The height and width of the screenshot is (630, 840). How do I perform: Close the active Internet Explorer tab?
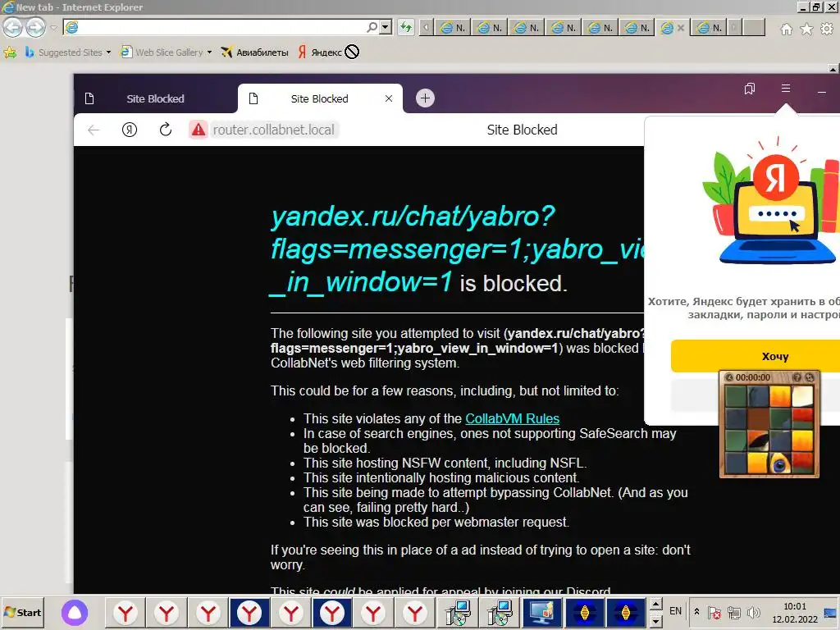pyautogui.click(x=681, y=27)
